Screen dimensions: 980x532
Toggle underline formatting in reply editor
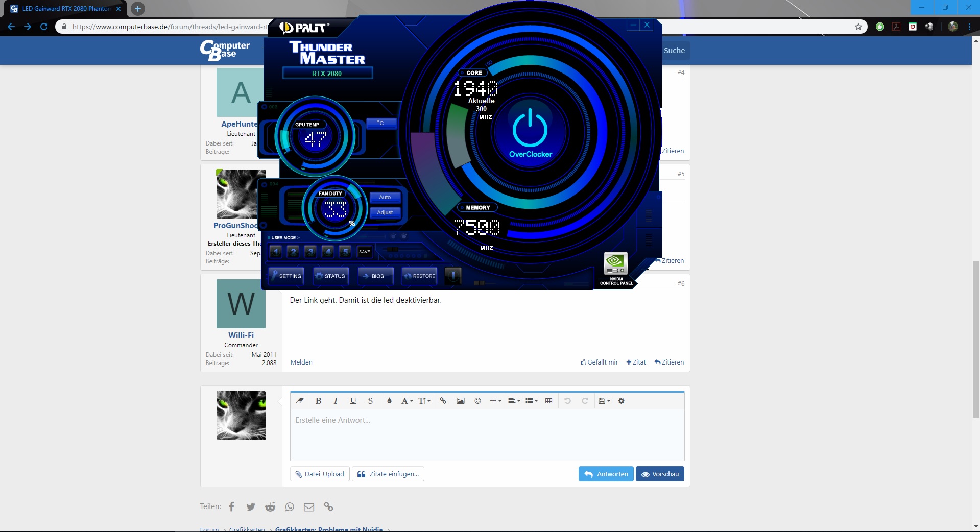coord(353,401)
